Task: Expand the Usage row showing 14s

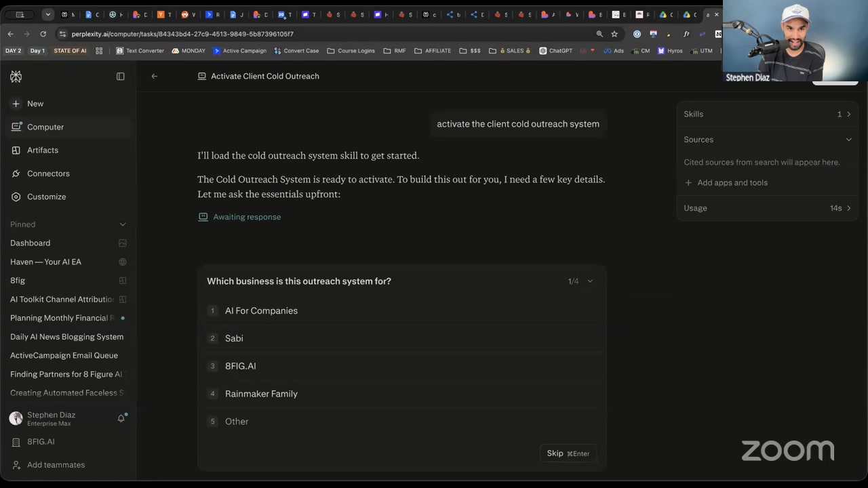Action: pyautogui.click(x=768, y=208)
